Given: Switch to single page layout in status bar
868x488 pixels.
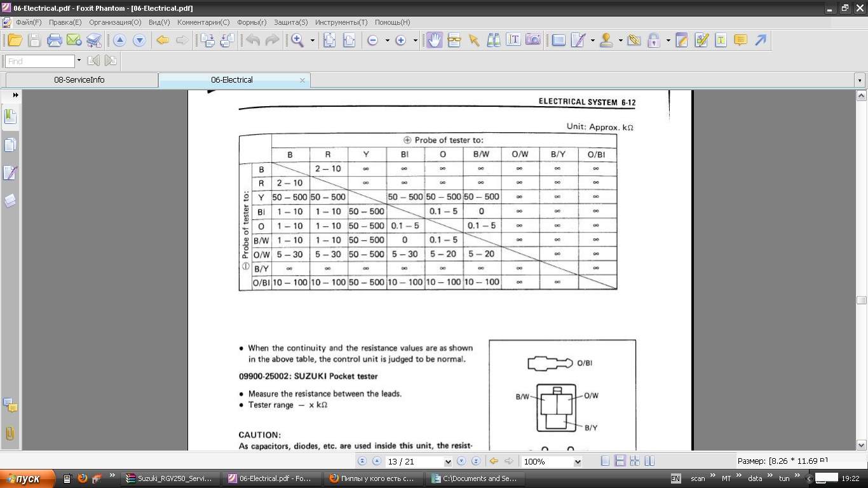Looking at the screenshot, I should coord(606,461).
